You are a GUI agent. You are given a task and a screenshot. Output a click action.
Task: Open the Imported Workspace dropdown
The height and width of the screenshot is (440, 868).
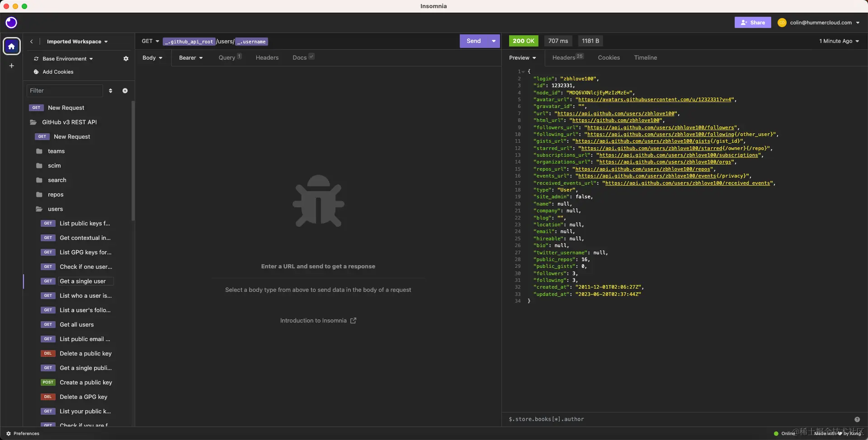click(x=77, y=42)
